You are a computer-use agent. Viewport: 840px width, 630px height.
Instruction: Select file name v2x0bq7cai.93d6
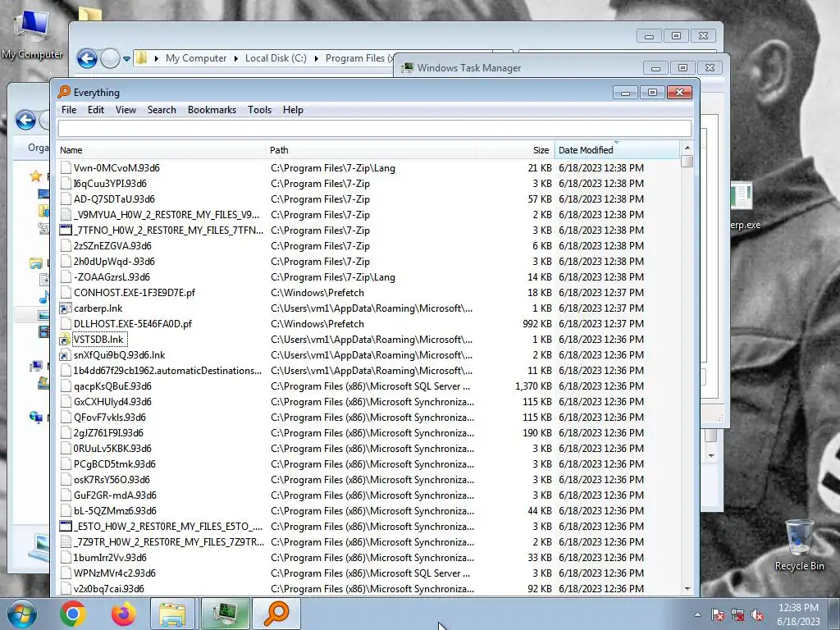109,589
